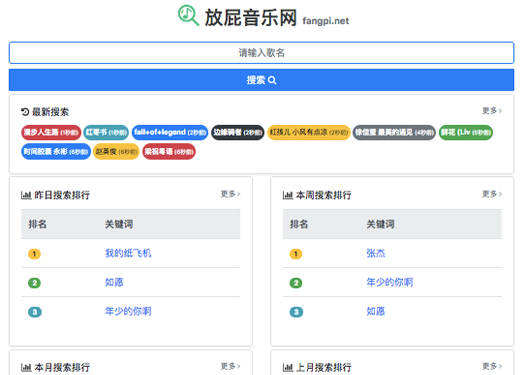
Task: Open 如愿 link in 本周搜索排行
Action: click(376, 311)
